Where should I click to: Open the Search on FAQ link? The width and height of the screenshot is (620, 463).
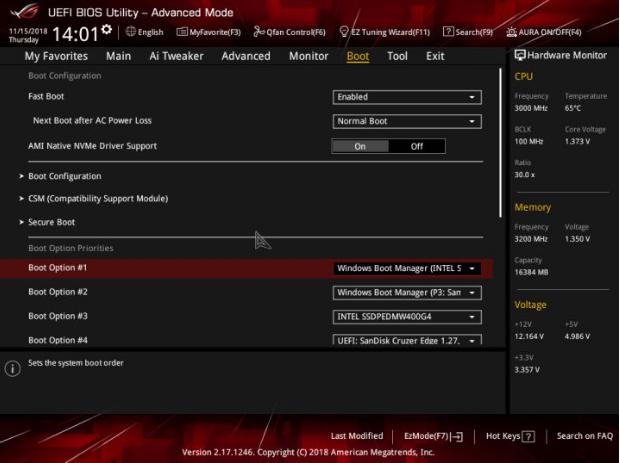tap(584, 436)
